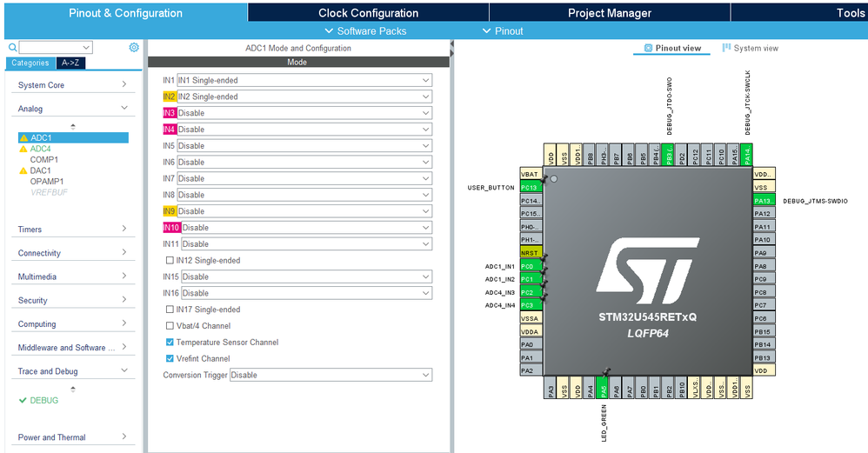This screenshot has width=868, height=453.
Task: Toggle the Temperature Sensor Channel checkbox
Action: click(x=170, y=343)
